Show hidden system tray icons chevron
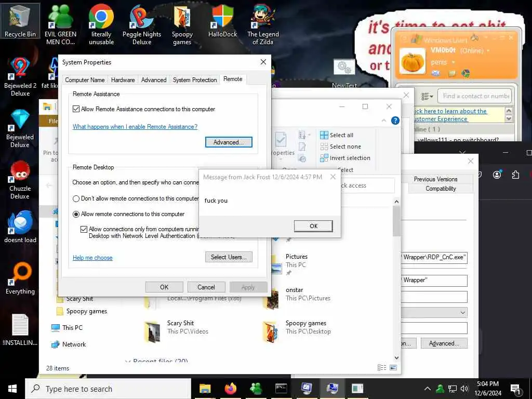This screenshot has height=399, width=532. point(428,389)
